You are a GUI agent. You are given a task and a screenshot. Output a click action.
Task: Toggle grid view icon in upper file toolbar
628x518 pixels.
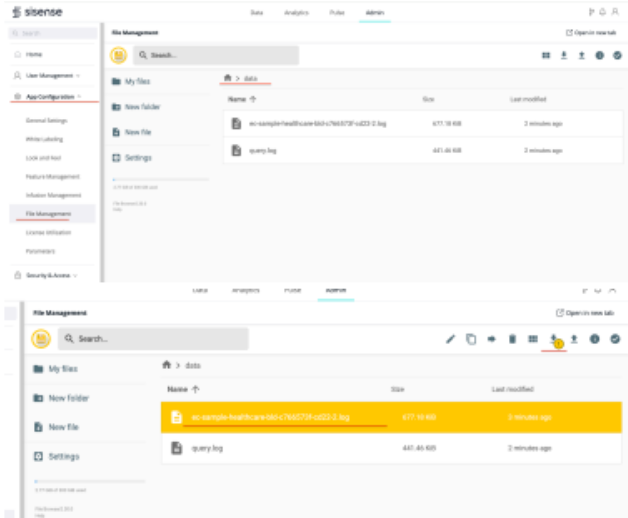(546, 55)
